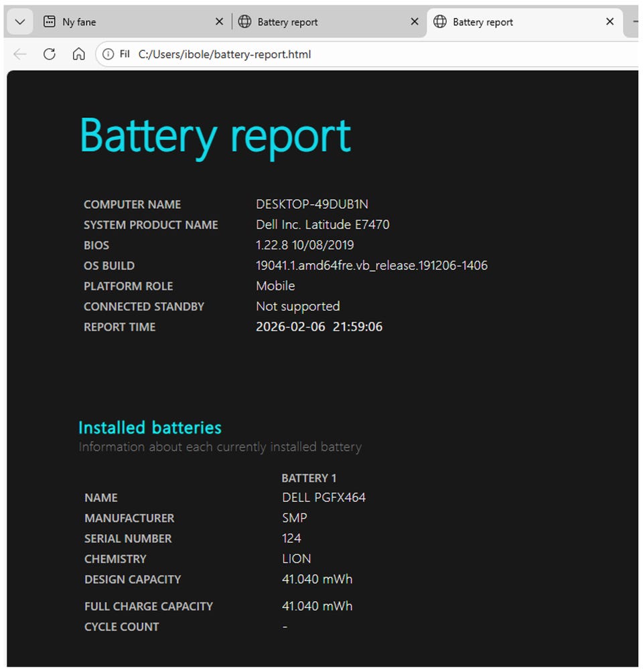Select value Dell Inc. Latitude E7470
Image resolution: width=643 pixels, height=672 pixels.
(x=323, y=225)
